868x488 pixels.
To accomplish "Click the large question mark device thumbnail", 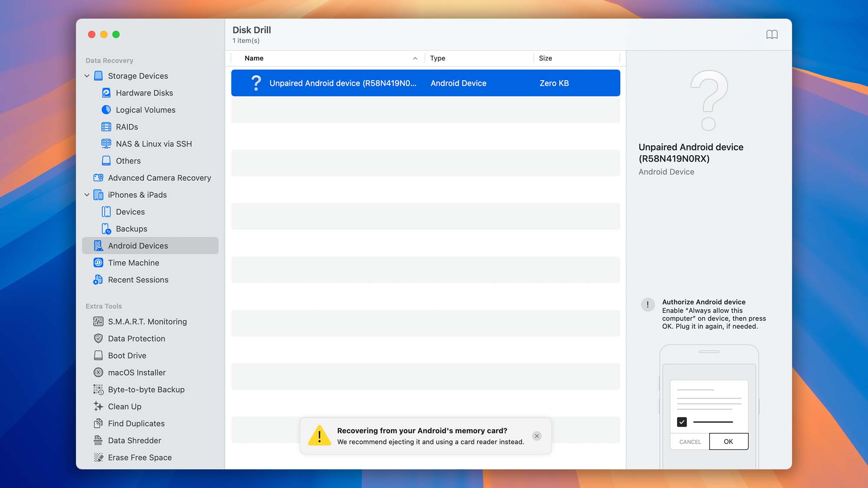I will (709, 100).
